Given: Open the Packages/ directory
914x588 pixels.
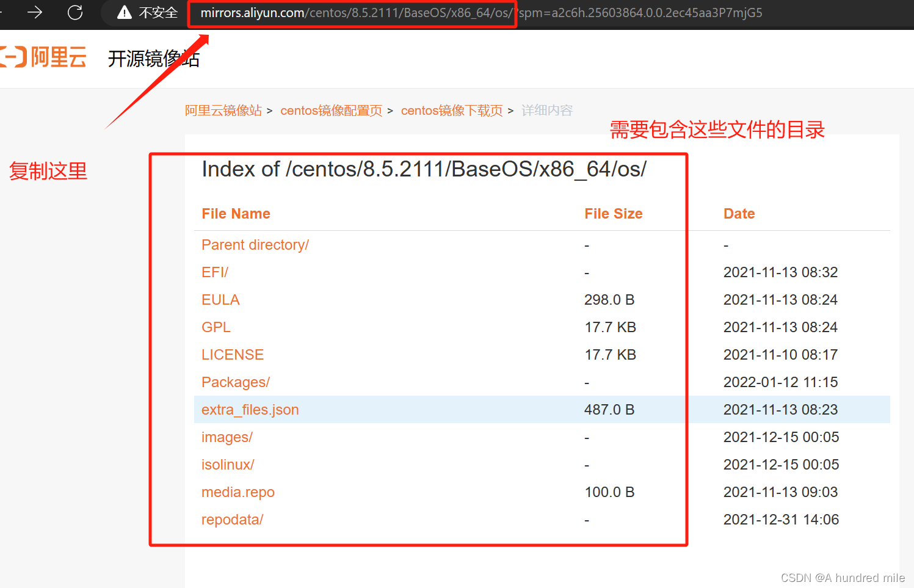Looking at the screenshot, I should click(x=236, y=382).
